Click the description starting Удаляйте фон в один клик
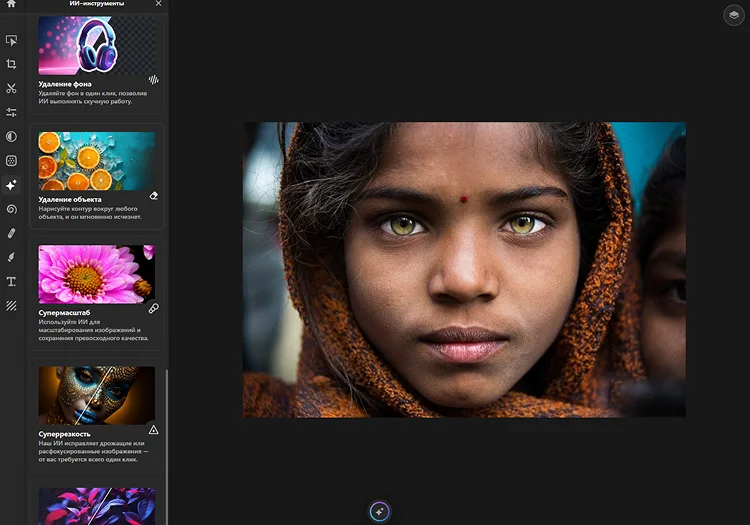750x525 pixels. [x=93, y=97]
